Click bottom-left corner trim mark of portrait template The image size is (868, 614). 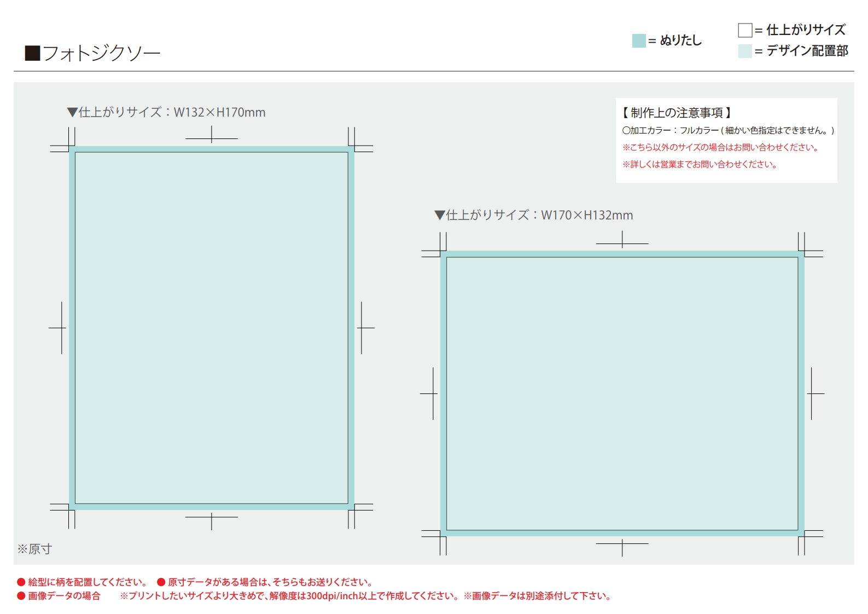62,516
